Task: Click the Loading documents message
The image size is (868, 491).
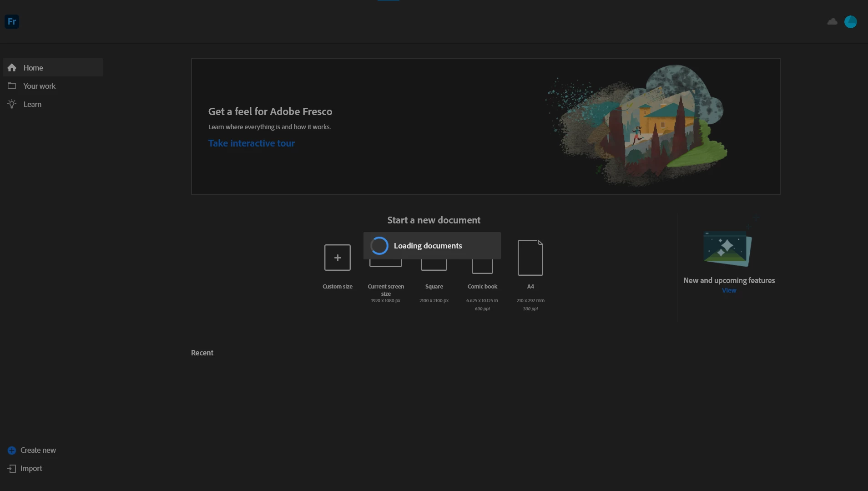Action: (x=428, y=246)
